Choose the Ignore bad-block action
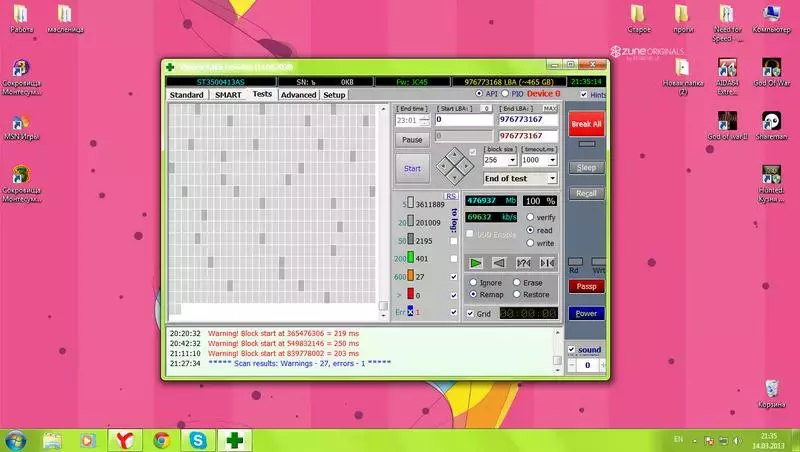This screenshot has width=800, height=452. click(473, 282)
